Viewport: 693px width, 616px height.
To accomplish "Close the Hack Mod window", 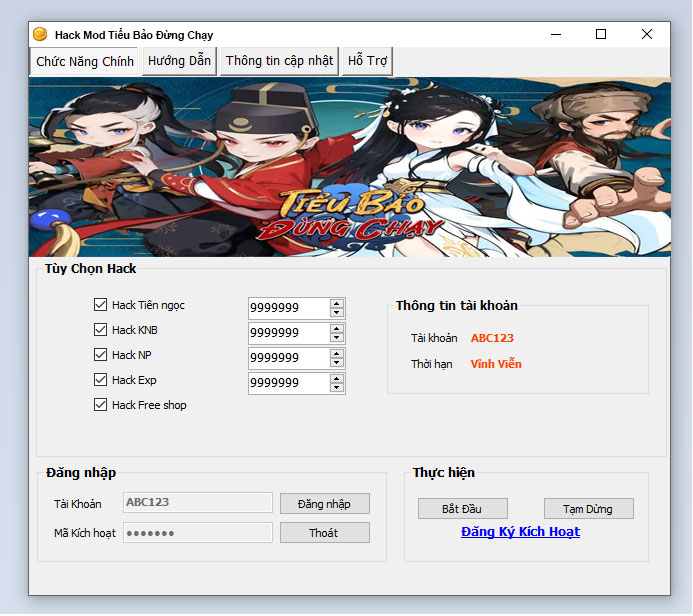I will [x=647, y=34].
